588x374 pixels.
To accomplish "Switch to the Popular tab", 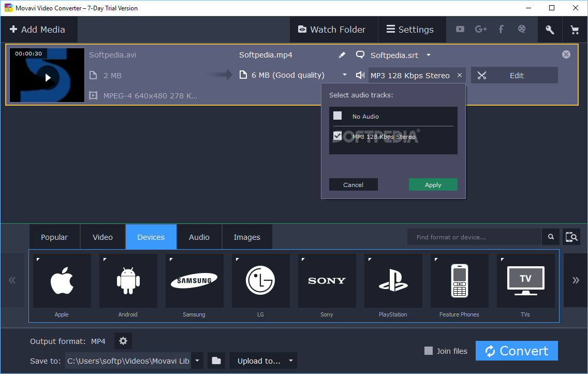I will 54,237.
